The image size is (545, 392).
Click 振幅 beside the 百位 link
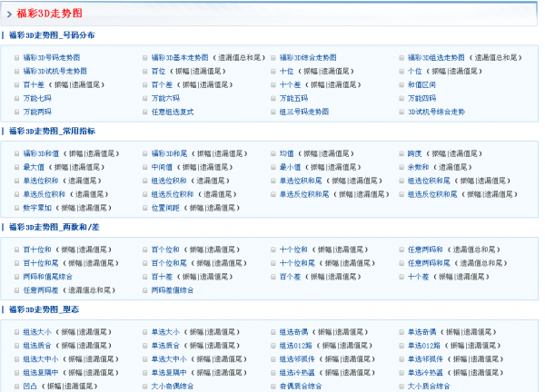tap(183, 71)
